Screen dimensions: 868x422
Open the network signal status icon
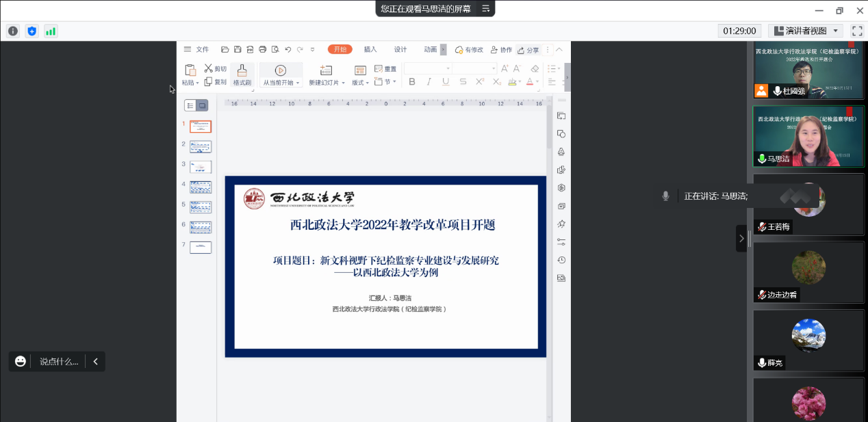[51, 31]
